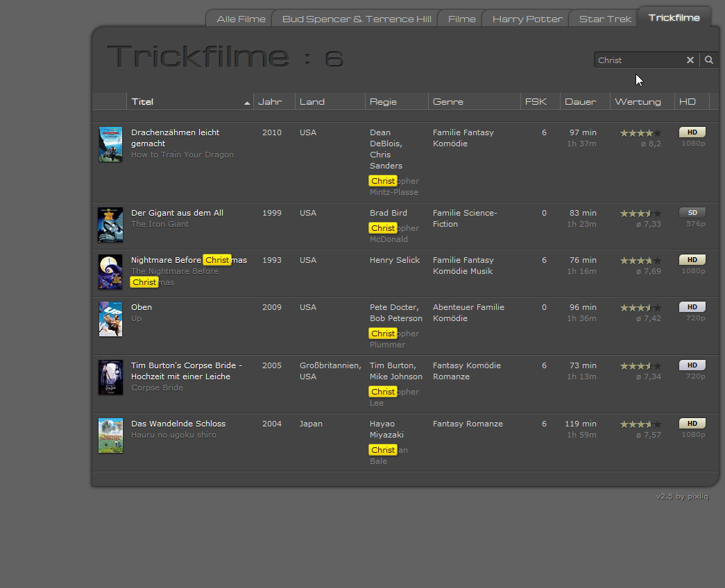725x588 pixels.
Task: Open the Star Trek tab
Action: click(x=605, y=19)
